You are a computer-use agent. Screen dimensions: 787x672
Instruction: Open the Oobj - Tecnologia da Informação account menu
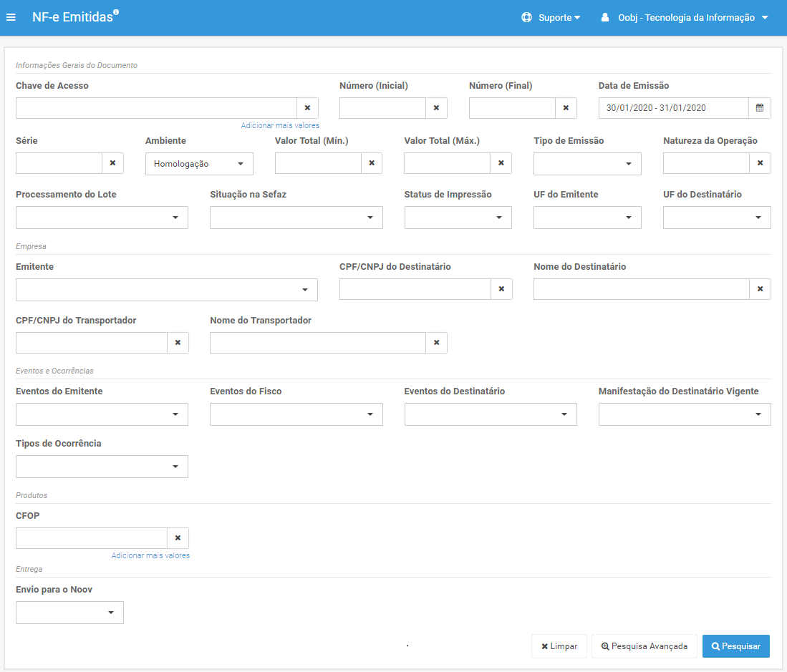[692, 18]
